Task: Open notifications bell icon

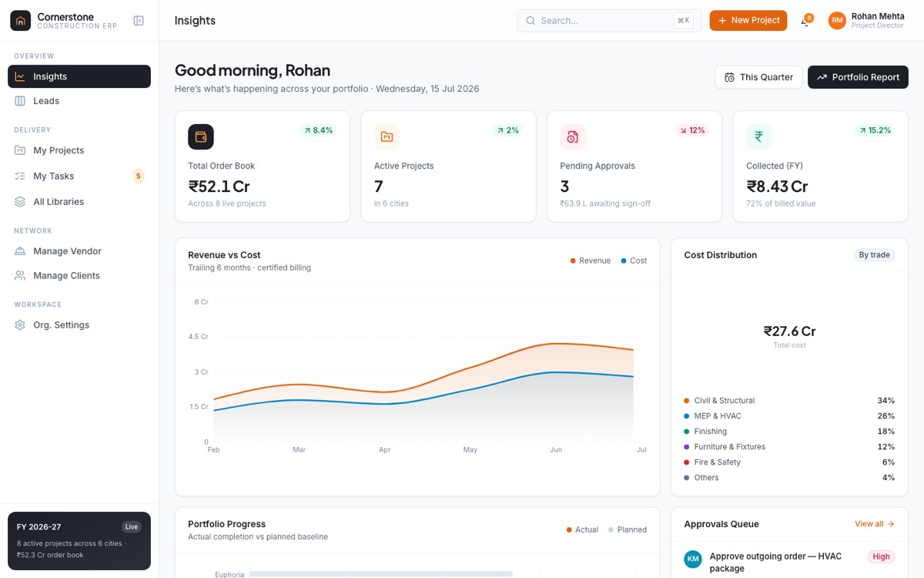Action: point(805,22)
